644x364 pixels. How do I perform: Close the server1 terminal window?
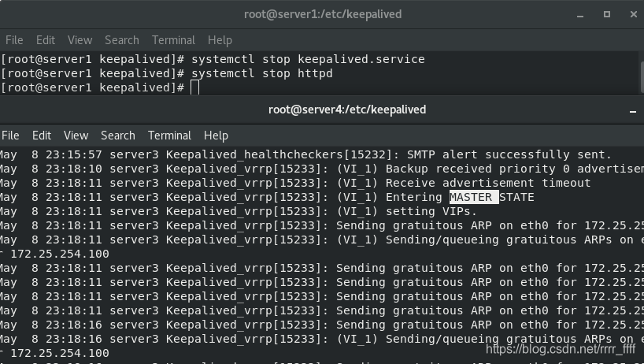coord(633,14)
